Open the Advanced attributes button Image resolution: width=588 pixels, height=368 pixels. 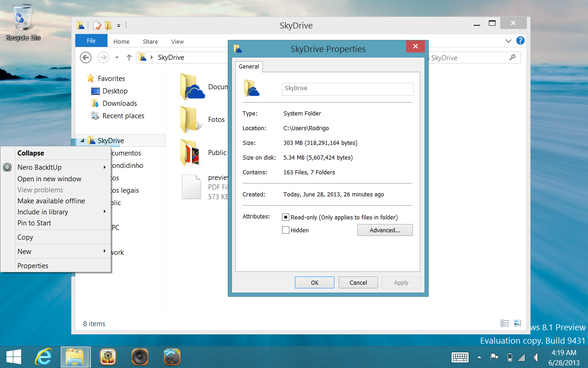pos(385,230)
